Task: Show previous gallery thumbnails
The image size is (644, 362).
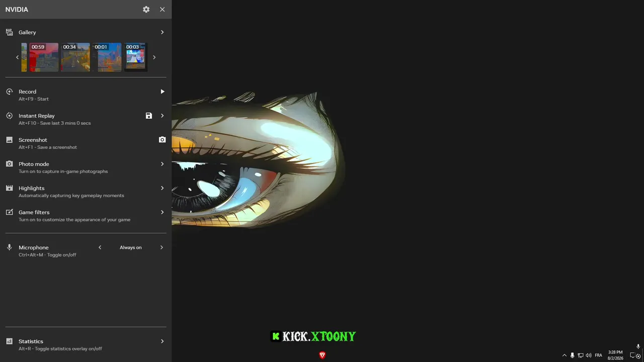Action: coord(17,57)
